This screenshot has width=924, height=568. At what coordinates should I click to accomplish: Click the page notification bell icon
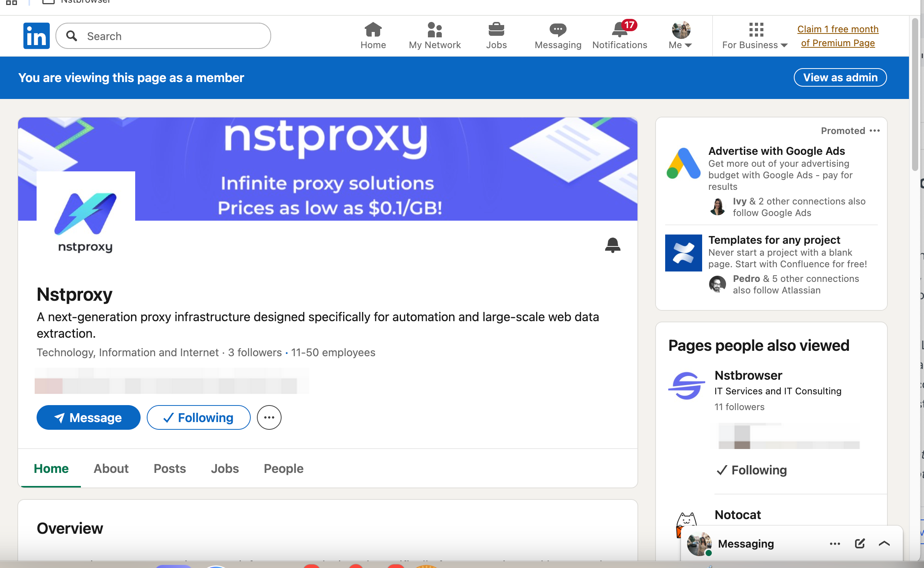(x=612, y=245)
